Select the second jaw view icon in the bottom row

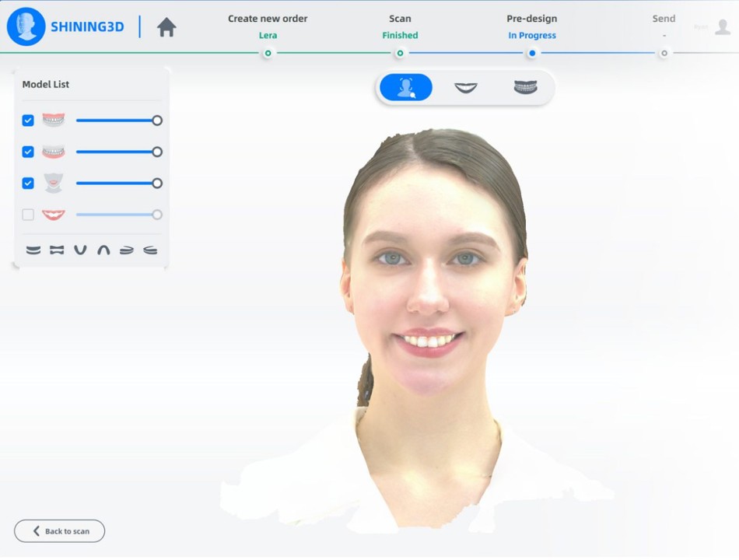tap(57, 250)
